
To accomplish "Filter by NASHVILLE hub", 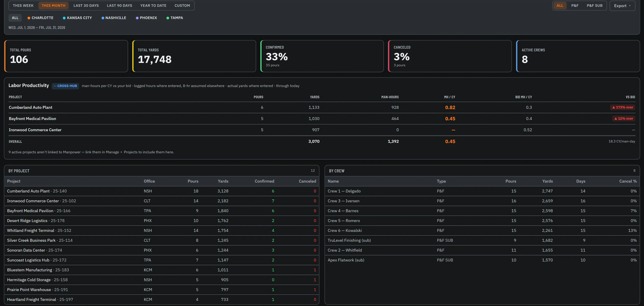I will (x=114, y=18).
